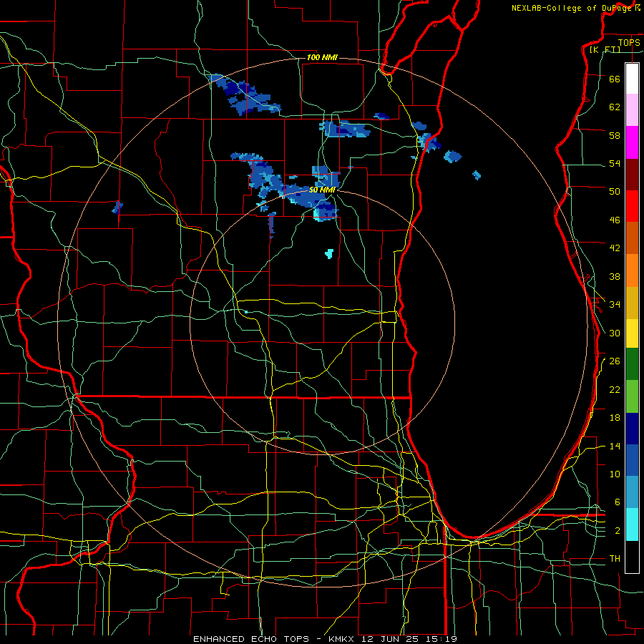
Task: Click the "50 NMI" range ring label
Action: (x=322, y=190)
